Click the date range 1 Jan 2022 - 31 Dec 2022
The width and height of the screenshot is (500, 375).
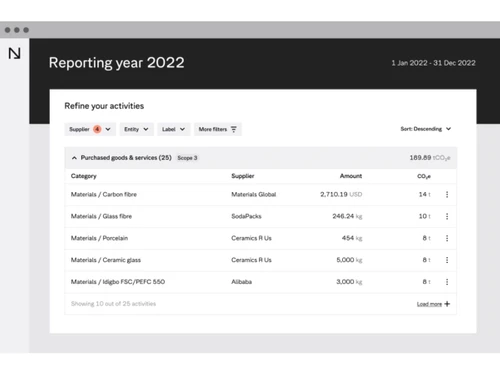click(x=433, y=63)
